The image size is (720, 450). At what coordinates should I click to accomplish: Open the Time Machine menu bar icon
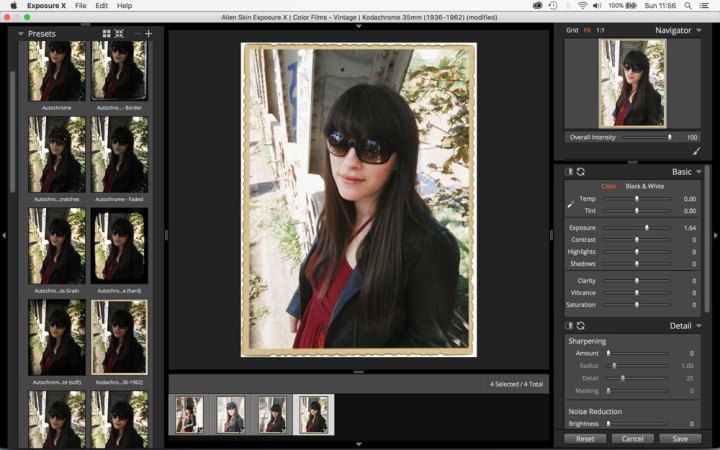(553, 6)
